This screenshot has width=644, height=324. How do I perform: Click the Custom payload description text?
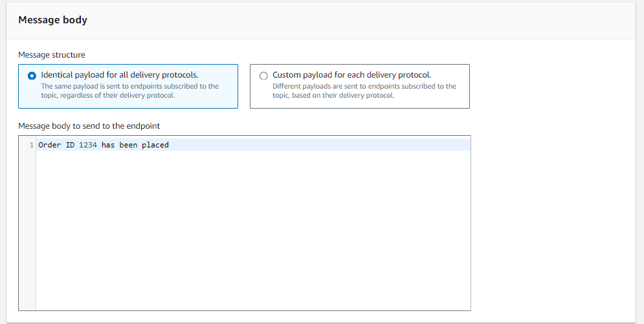364,91
